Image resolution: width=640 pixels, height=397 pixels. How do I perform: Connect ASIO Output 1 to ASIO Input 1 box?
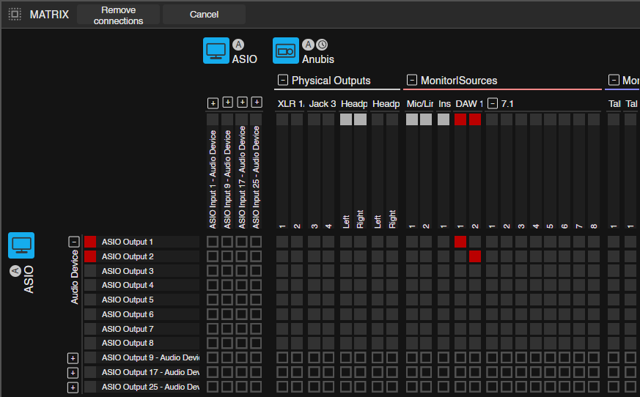tap(212, 242)
